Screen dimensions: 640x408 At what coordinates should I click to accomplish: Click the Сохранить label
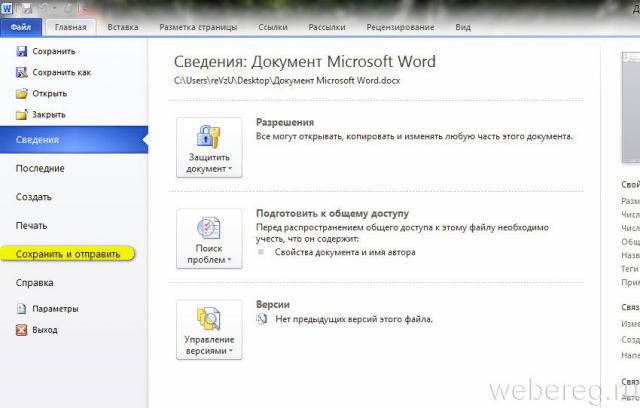(54, 51)
